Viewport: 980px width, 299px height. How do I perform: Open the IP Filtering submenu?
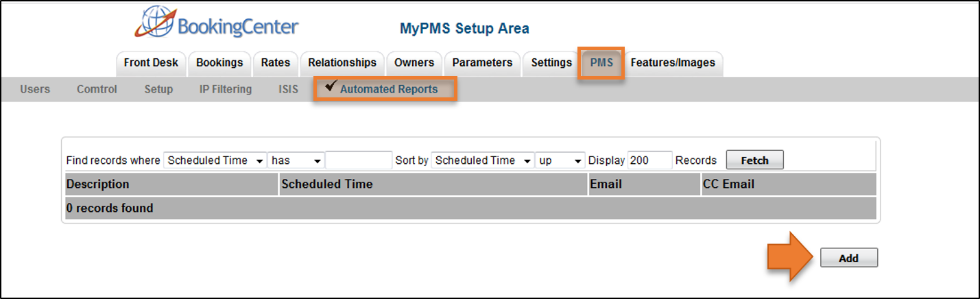tap(226, 89)
